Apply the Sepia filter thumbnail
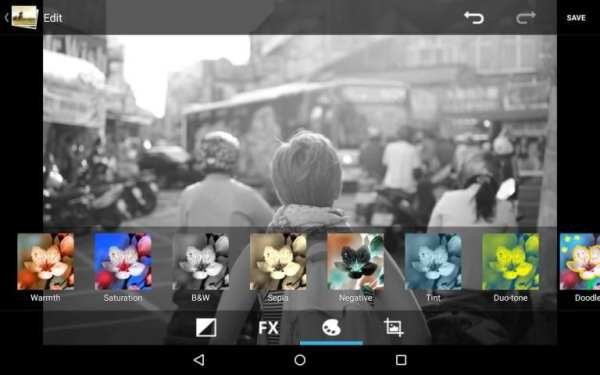This screenshot has width=600, height=375. [x=278, y=261]
